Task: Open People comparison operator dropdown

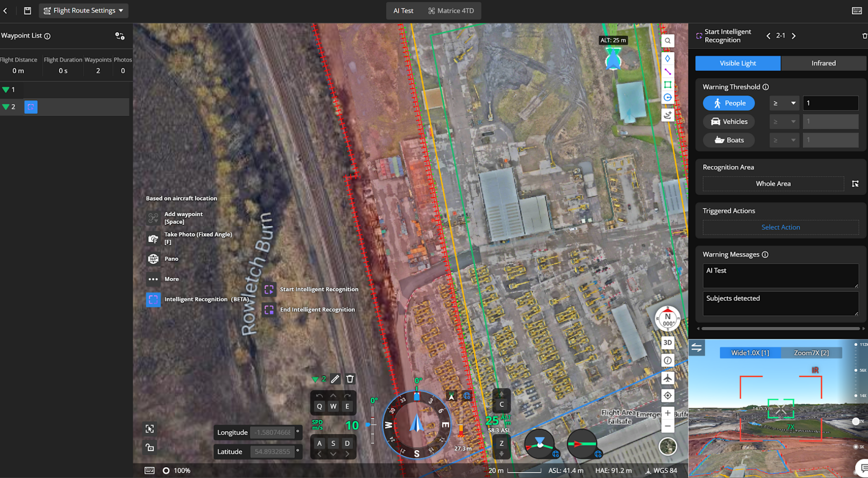Action: coord(784,103)
